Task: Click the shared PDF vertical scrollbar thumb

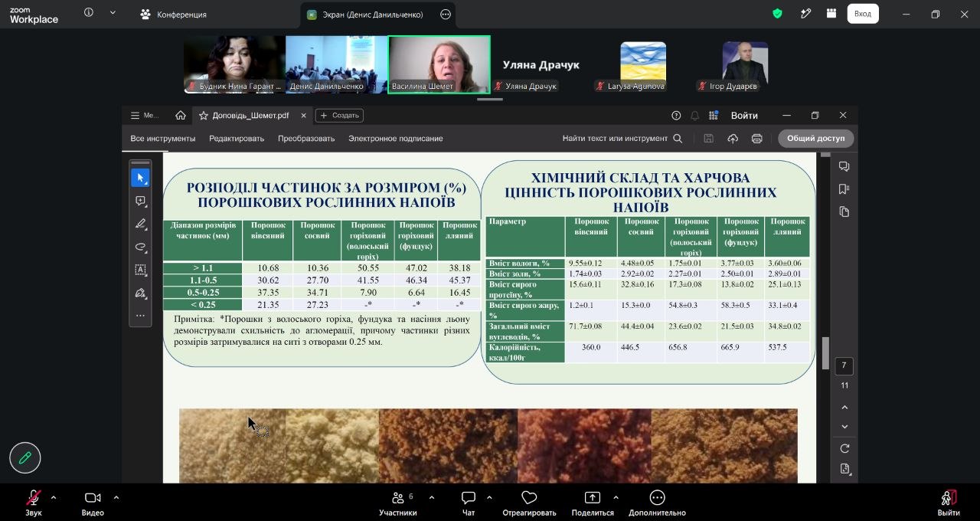Action: pos(825,353)
